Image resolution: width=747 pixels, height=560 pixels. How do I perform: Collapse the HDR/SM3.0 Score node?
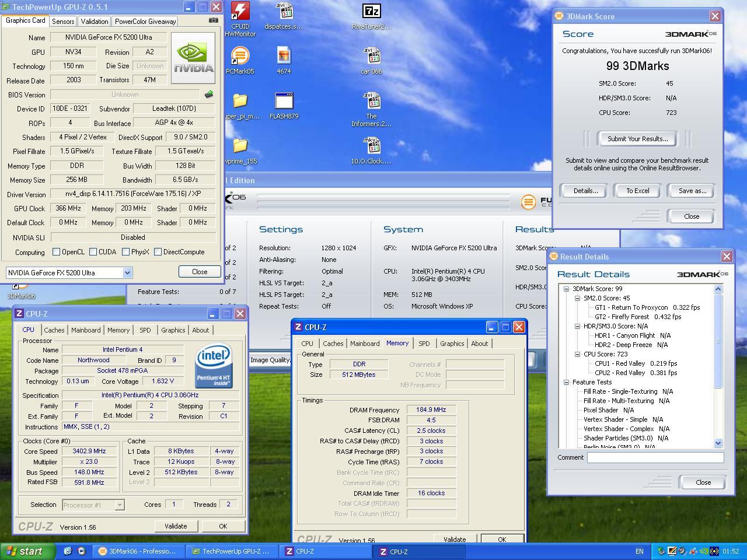click(x=577, y=326)
